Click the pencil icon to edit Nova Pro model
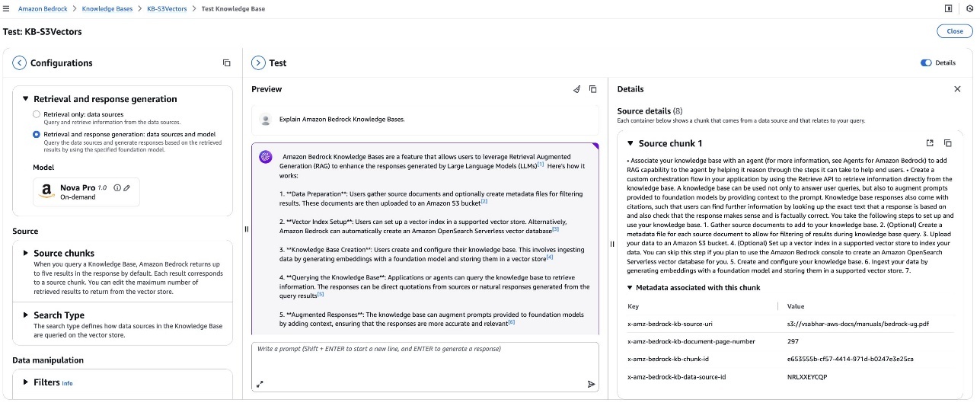 click(127, 188)
